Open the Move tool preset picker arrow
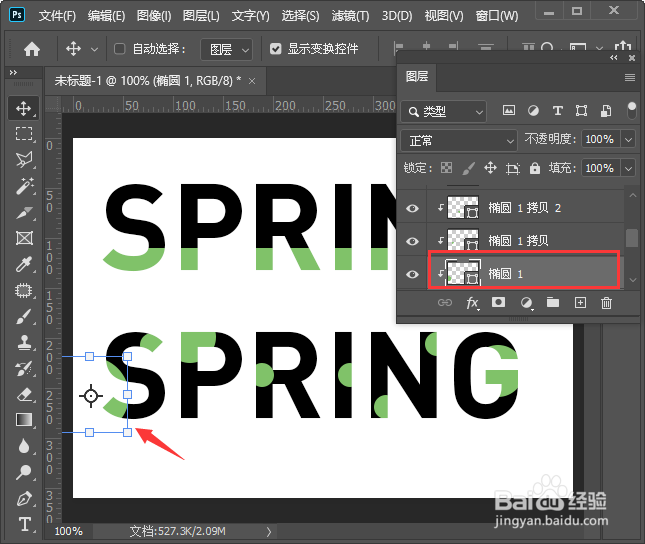The height and width of the screenshot is (544, 645). tap(94, 49)
